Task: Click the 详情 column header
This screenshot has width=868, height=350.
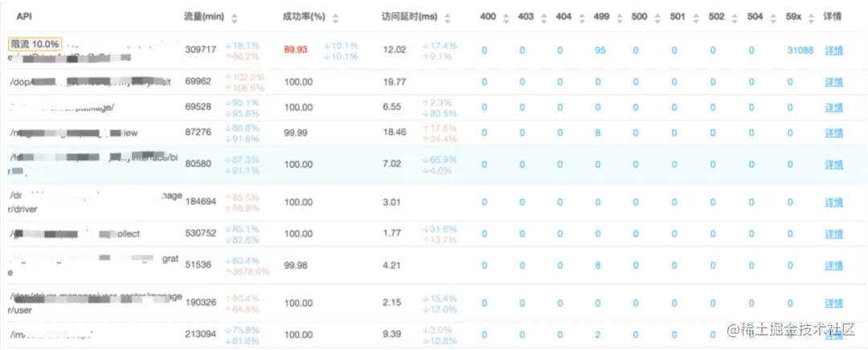Action: click(832, 17)
